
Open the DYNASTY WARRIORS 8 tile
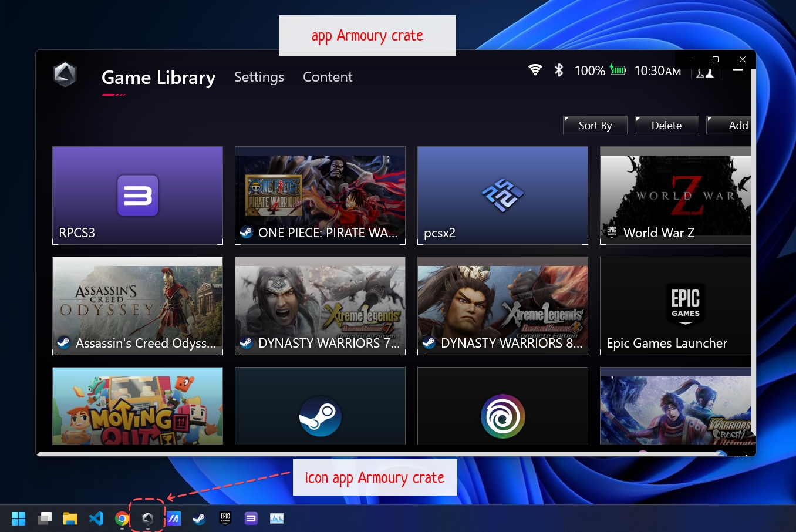[502, 306]
